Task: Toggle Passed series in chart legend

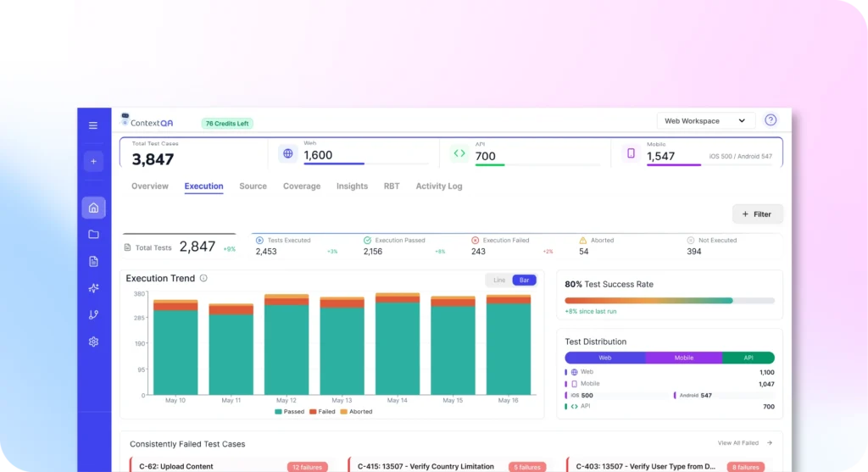Action: click(x=289, y=412)
